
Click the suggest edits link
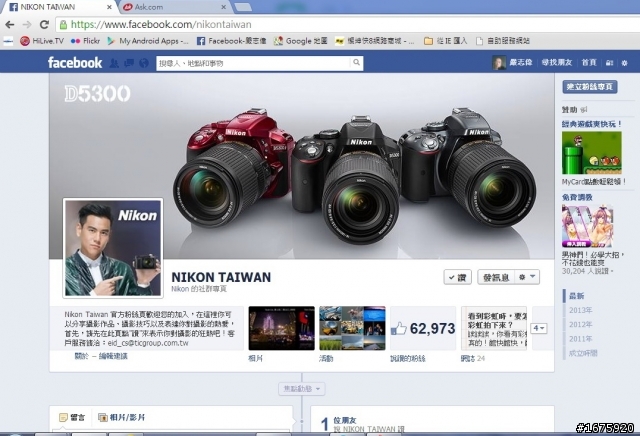pos(113,356)
